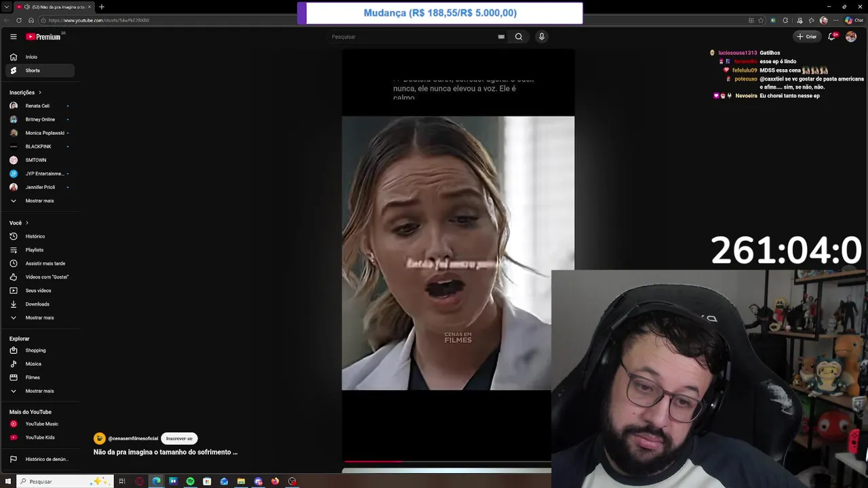Start voice search with microphone
The height and width of the screenshot is (488, 868).
pos(541,37)
